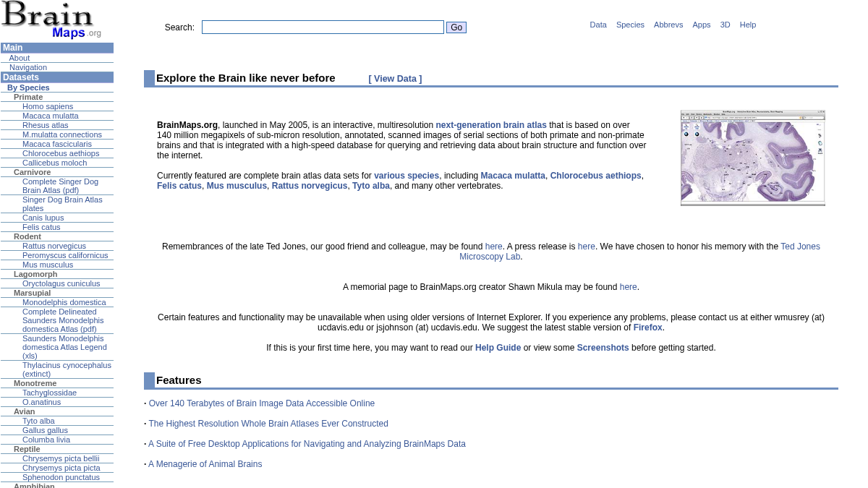
Task: Open Saunders Monodelphis Atlas Legend xls
Action: pos(64,347)
